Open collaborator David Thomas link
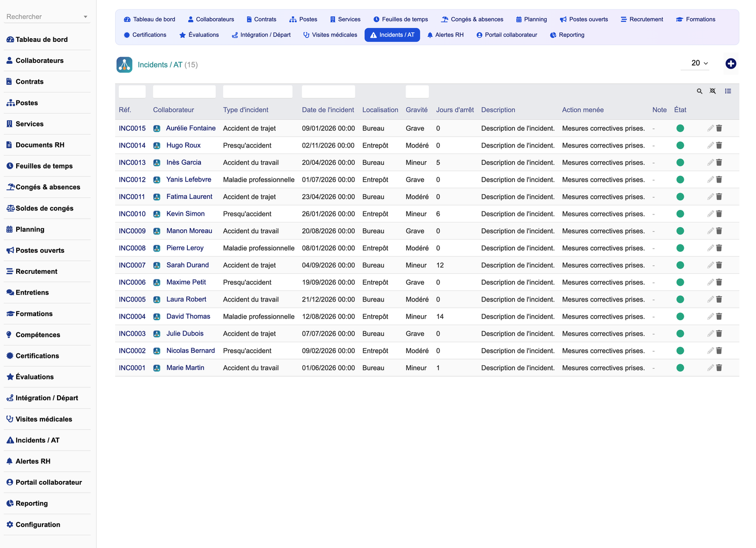756x548 pixels. point(188,317)
